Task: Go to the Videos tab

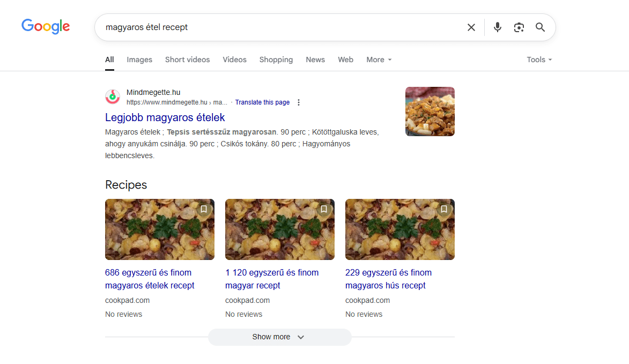Action: coord(235,60)
